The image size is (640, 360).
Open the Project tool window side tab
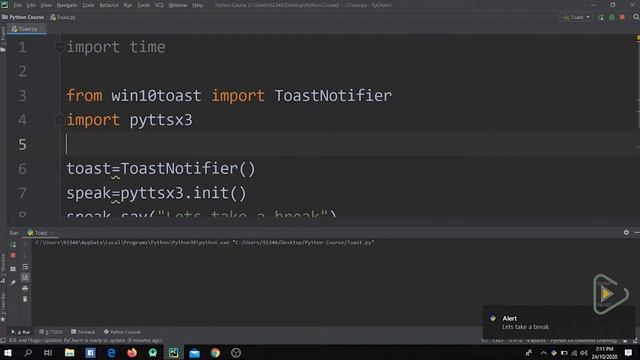[x=3, y=39]
